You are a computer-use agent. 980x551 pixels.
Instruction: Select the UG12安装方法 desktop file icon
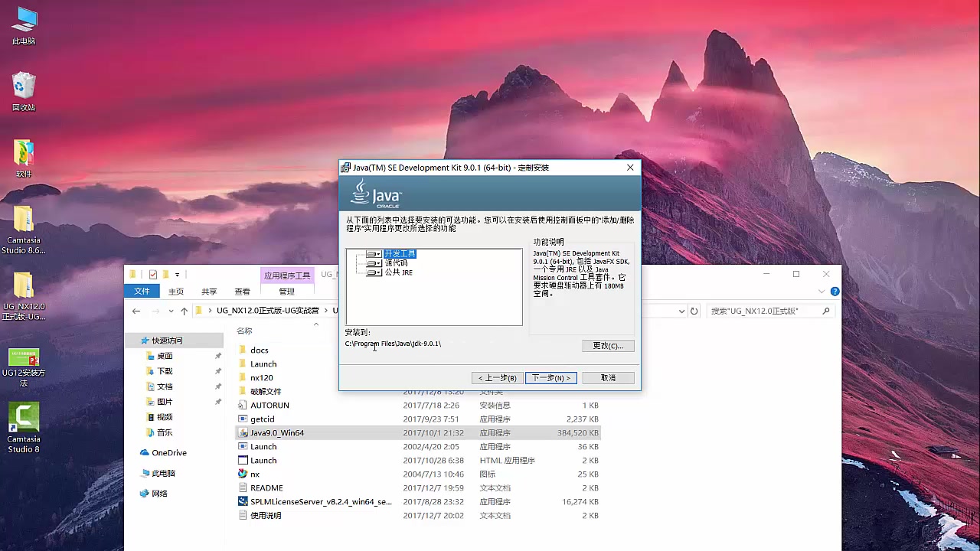tap(24, 367)
